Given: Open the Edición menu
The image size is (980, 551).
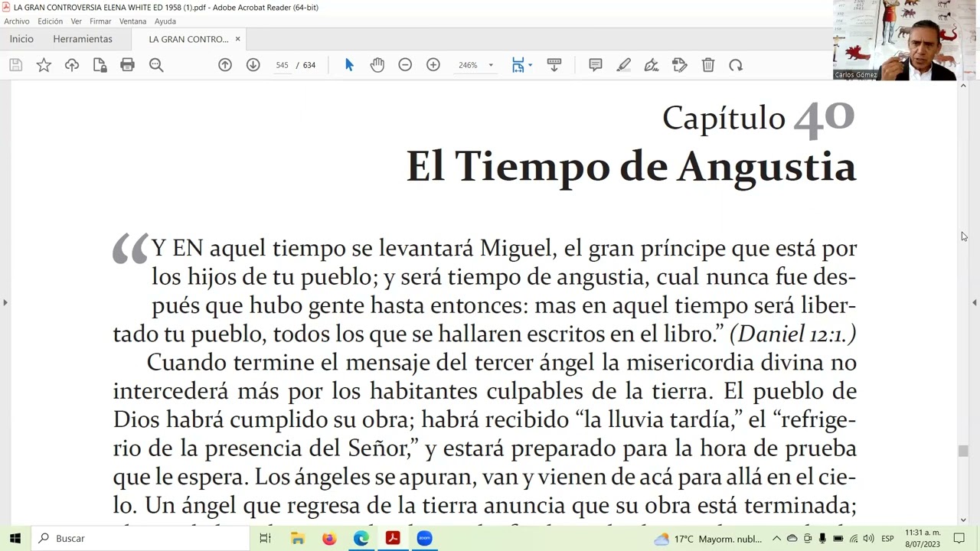Looking at the screenshot, I should 51,21.
